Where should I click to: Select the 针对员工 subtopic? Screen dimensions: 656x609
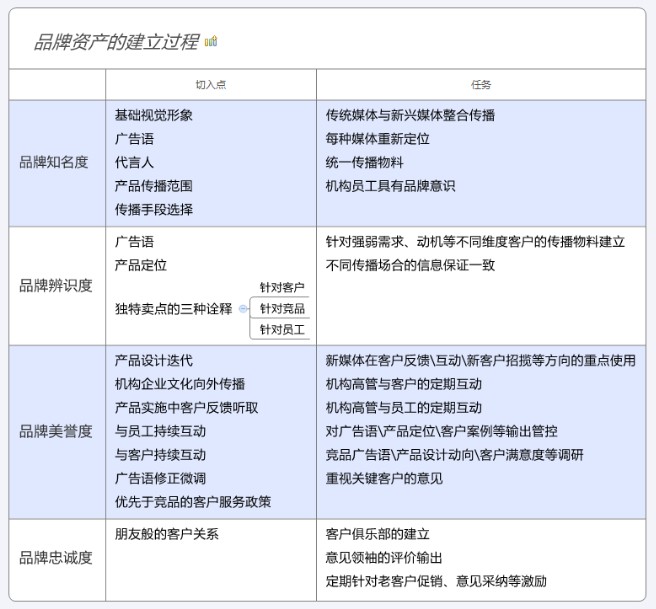tap(282, 330)
